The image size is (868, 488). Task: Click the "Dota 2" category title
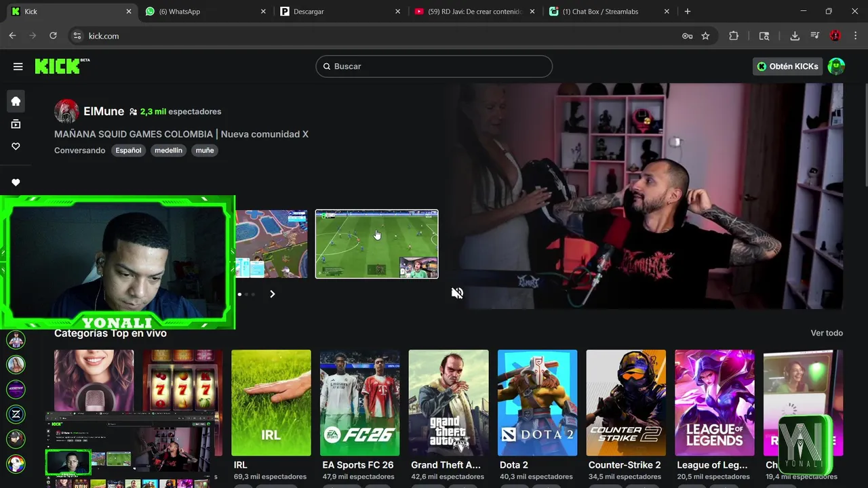[513, 465]
